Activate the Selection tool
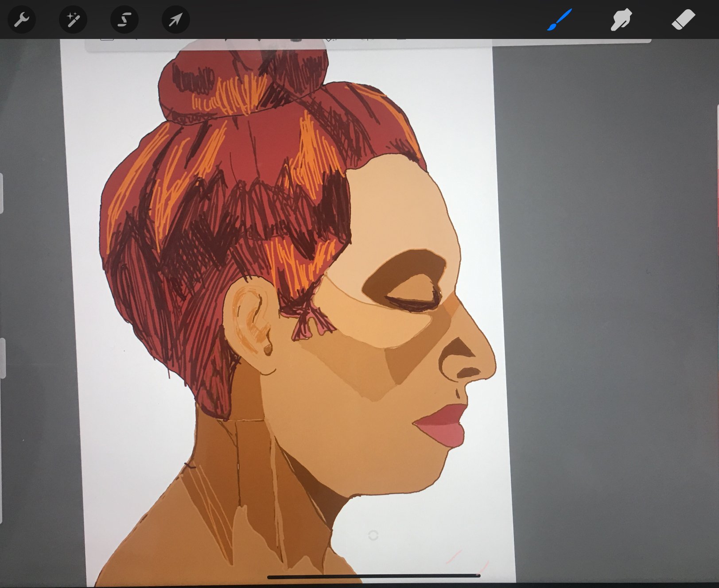Image resolution: width=719 pixels, height=588 pixels. [124, 20]
